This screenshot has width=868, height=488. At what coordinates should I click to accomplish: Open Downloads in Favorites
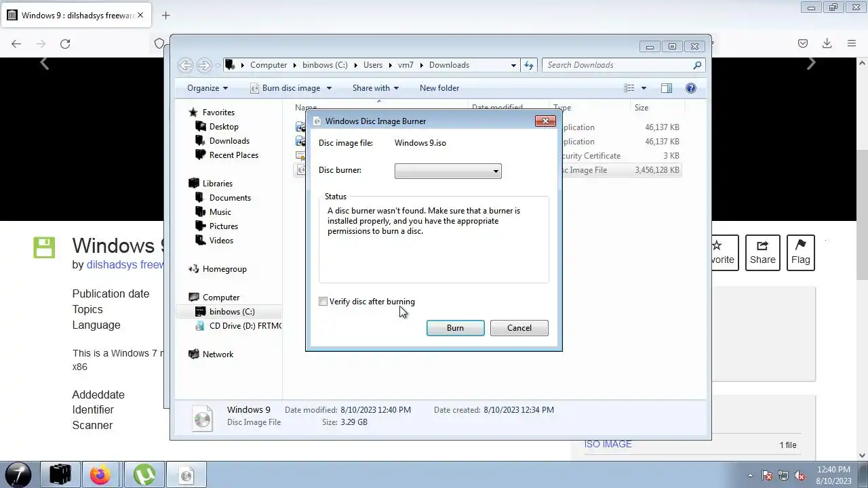[229, 141]
